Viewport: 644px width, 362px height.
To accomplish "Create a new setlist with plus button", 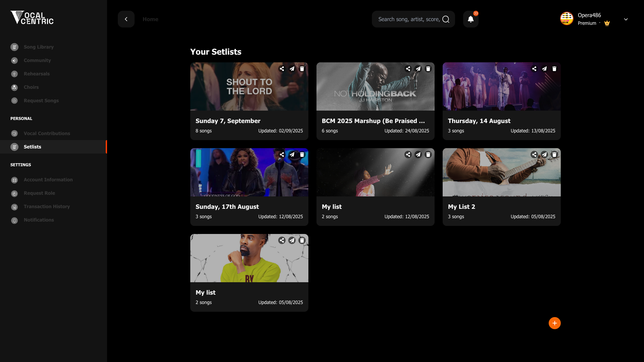I will tap(554, 323).
